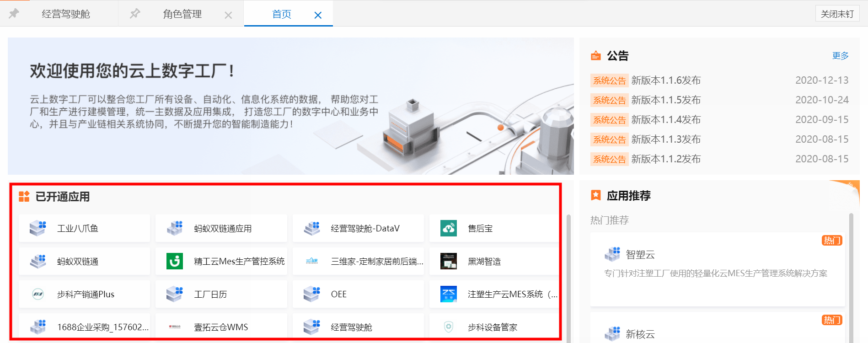Open the 精工云Mes生产管控系统 label
The height and width of the screenshot is (343, 868).
pos(239,261)
